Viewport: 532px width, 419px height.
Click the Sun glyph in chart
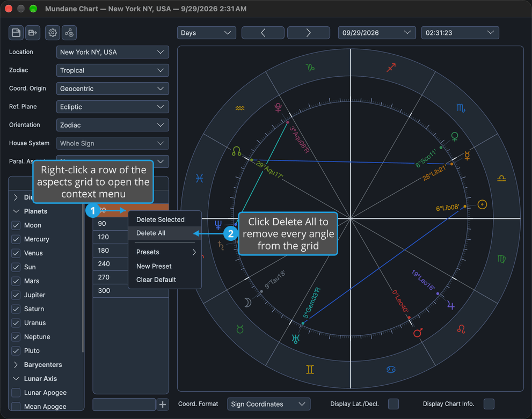[482, 204]
